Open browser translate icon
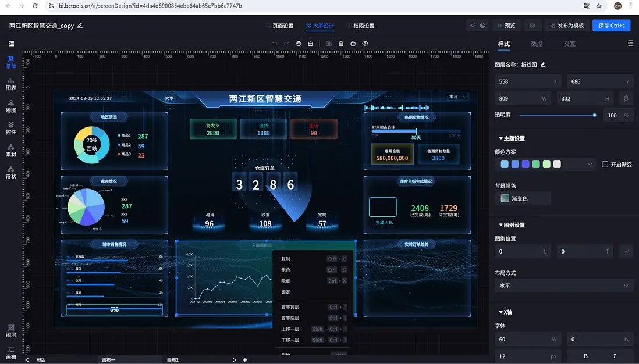This screenshot has height=364, width=639. click(x=587, y=6)
